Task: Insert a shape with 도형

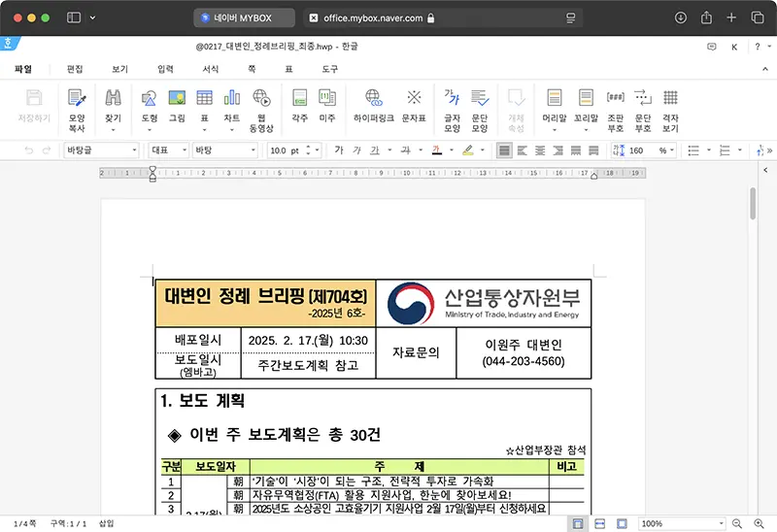Action: [150, 110]
